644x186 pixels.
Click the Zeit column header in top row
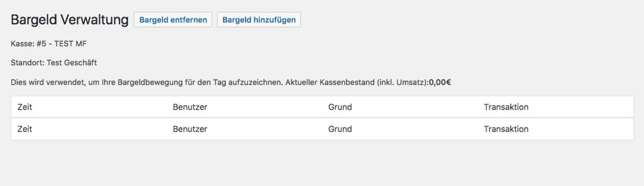pyautogui.click(x=25, y=107)
